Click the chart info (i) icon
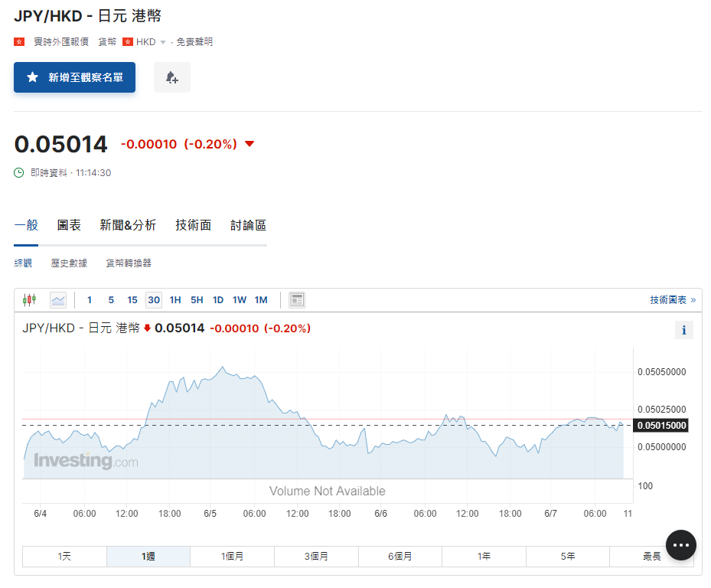The image size is (711, 588). (683, 330)
